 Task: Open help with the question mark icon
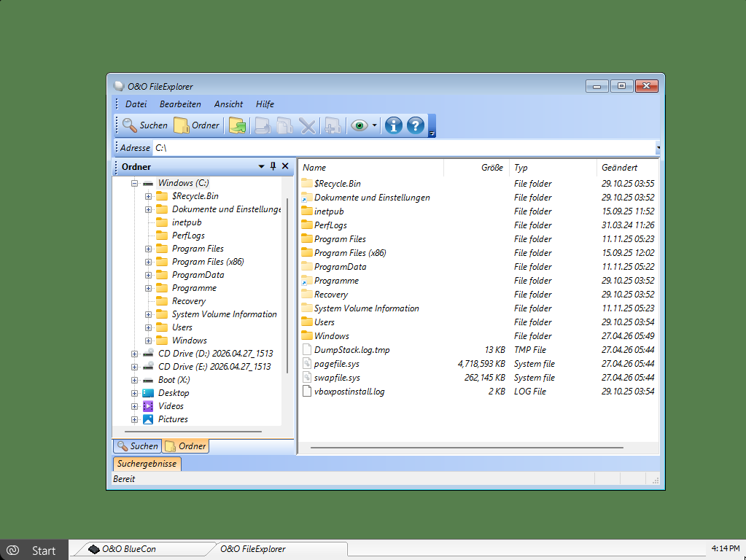416,125
